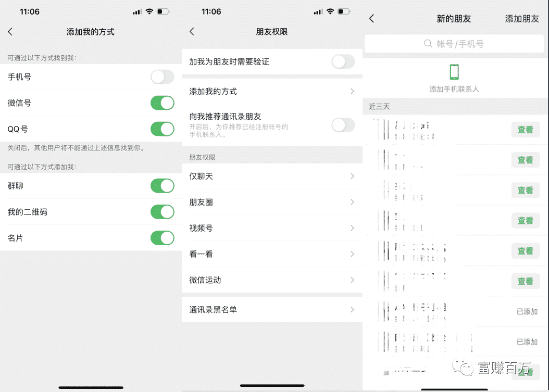Disable 名片 toggle
The image size is (549, 392).
point(163,238)
